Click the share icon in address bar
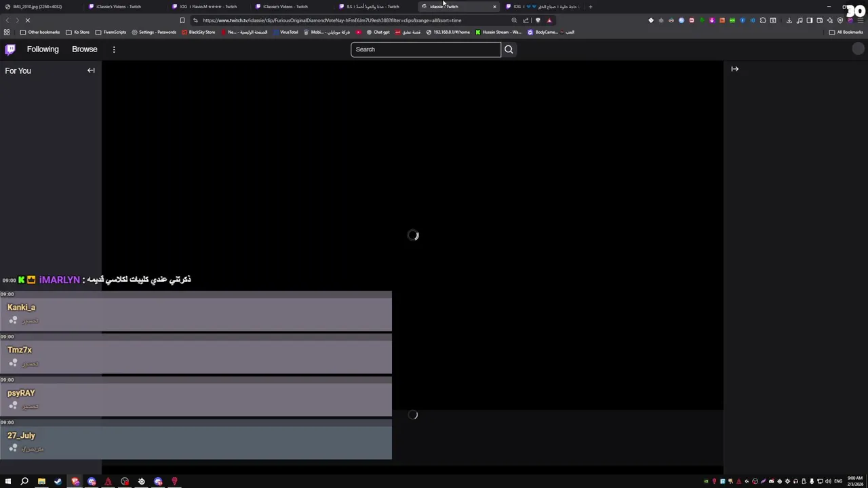Viewport: 868px width, 488px height. pos(526,20)
